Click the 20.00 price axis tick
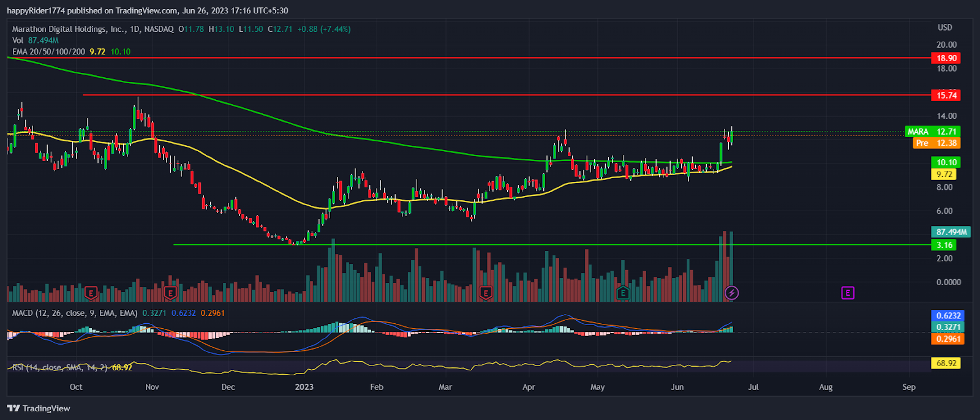Screen dimensions: 980x420 [946, 45]
